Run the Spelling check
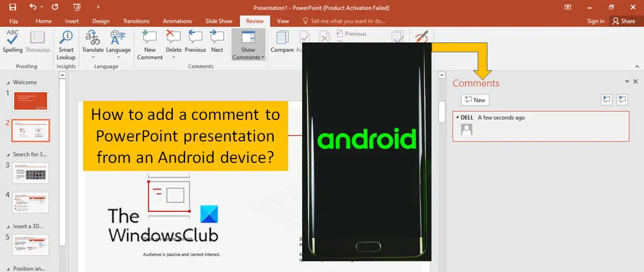 (x=12, y=42)
